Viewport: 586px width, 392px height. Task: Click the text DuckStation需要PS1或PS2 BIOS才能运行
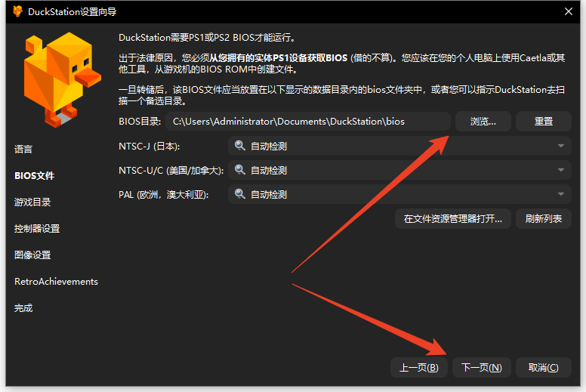coord(208,37)
